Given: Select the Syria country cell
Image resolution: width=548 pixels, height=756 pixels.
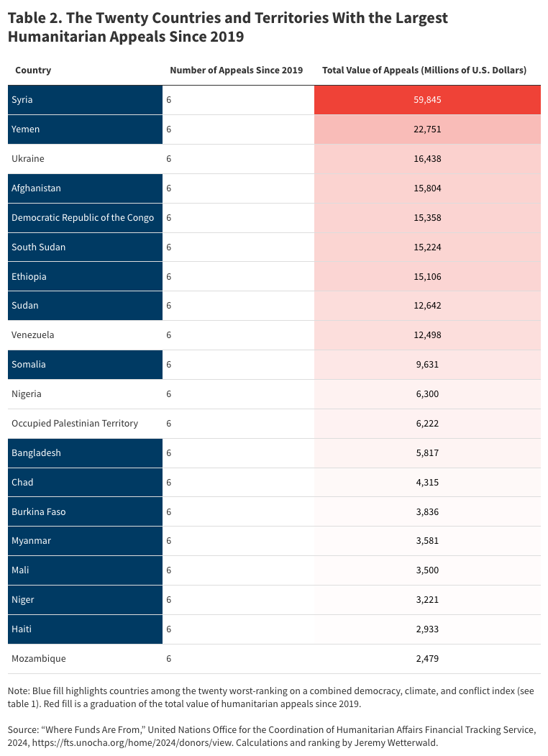Looking at the screenshot, I should point(85,100).
